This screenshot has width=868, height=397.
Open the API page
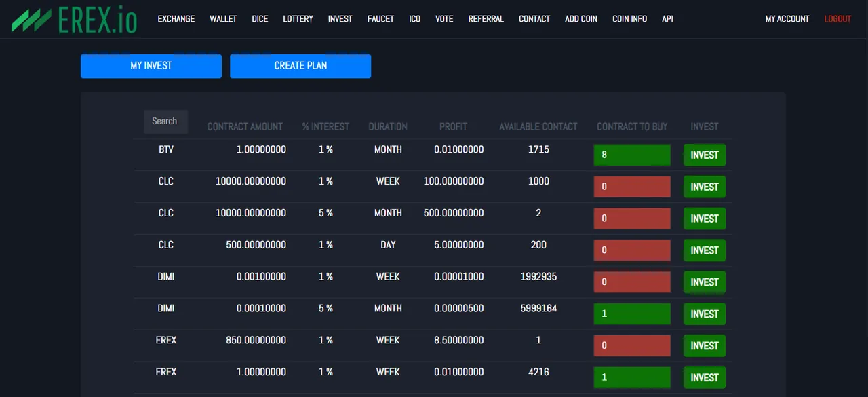667,19
